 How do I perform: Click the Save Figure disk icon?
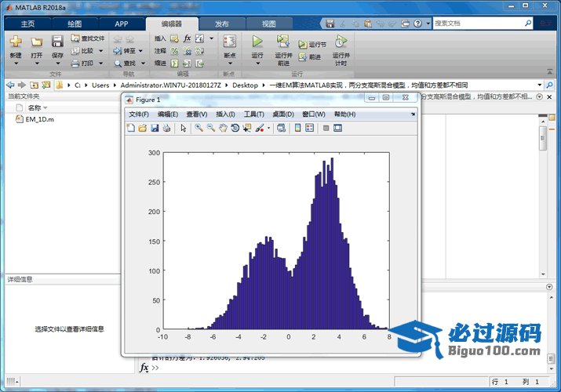tap(155, 128)
